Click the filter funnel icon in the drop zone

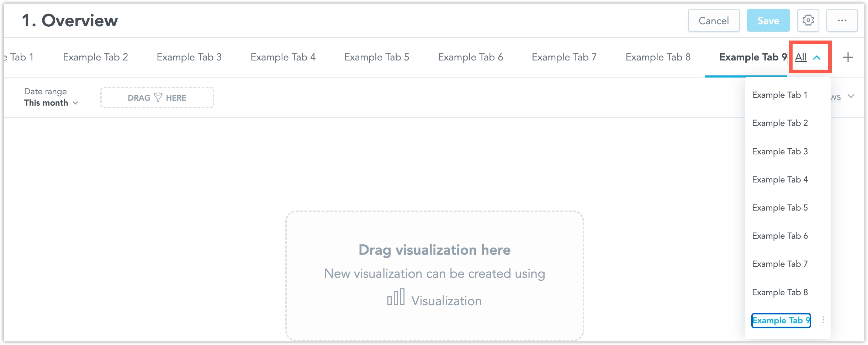point(158,98)
